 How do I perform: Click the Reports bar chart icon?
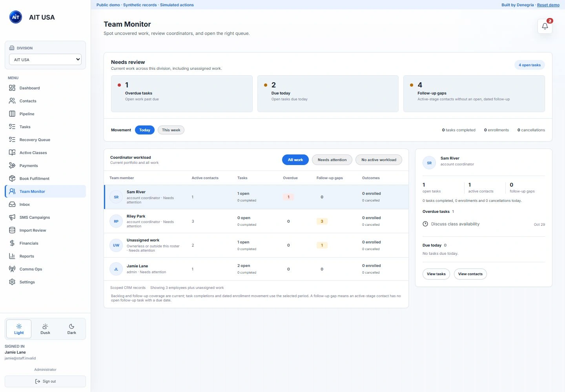pos(12,256)
